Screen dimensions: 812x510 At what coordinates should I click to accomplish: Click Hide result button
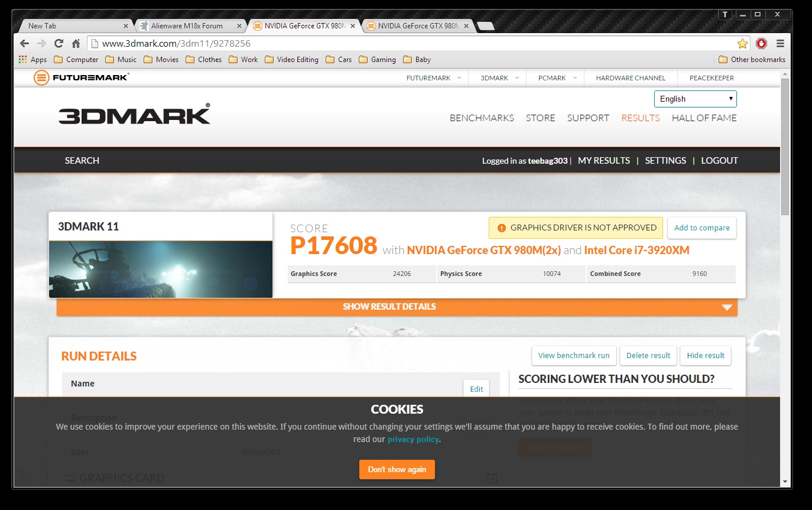(706, 356)
